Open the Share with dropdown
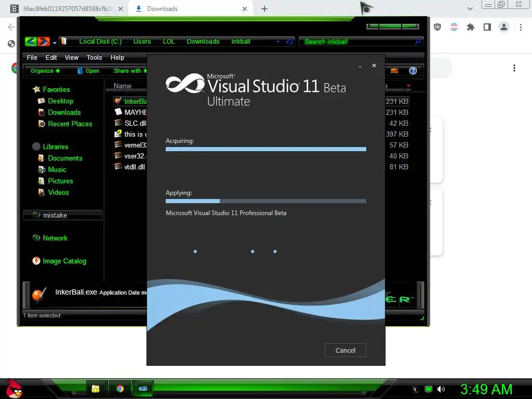The height and width of the screenshot is (399, 532). [130, 71]
